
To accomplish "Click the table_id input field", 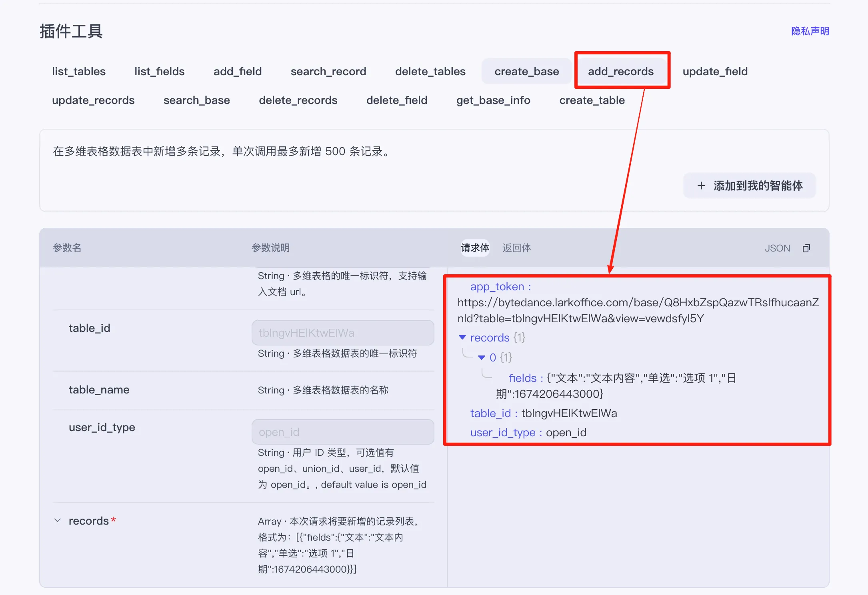I will [x=343, y=333].
